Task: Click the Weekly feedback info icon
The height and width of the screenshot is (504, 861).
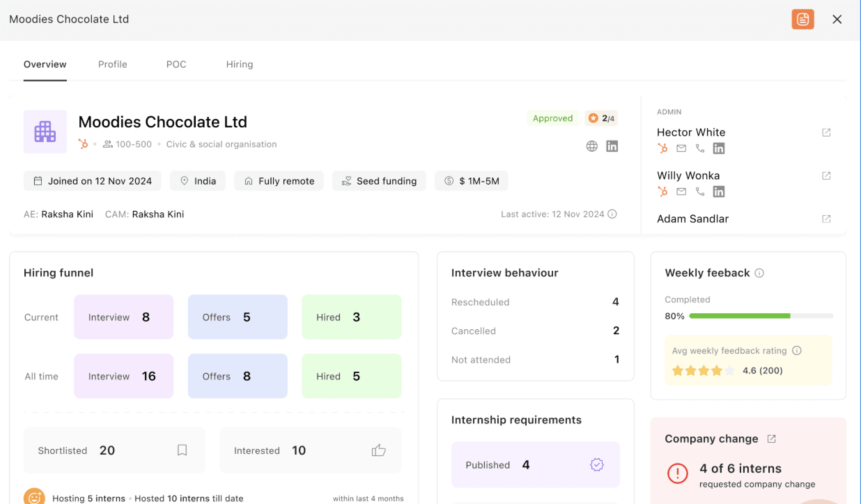Action: tap(759, 273)
